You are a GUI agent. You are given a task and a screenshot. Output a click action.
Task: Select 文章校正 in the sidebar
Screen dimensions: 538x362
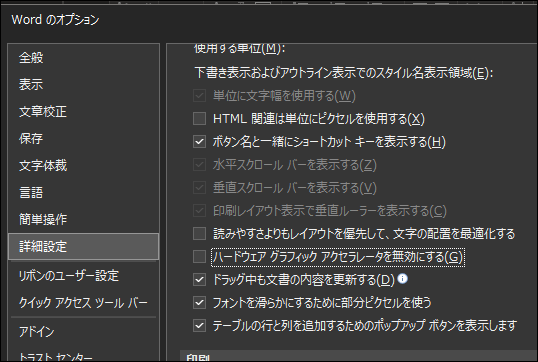(x=83, y=112)
